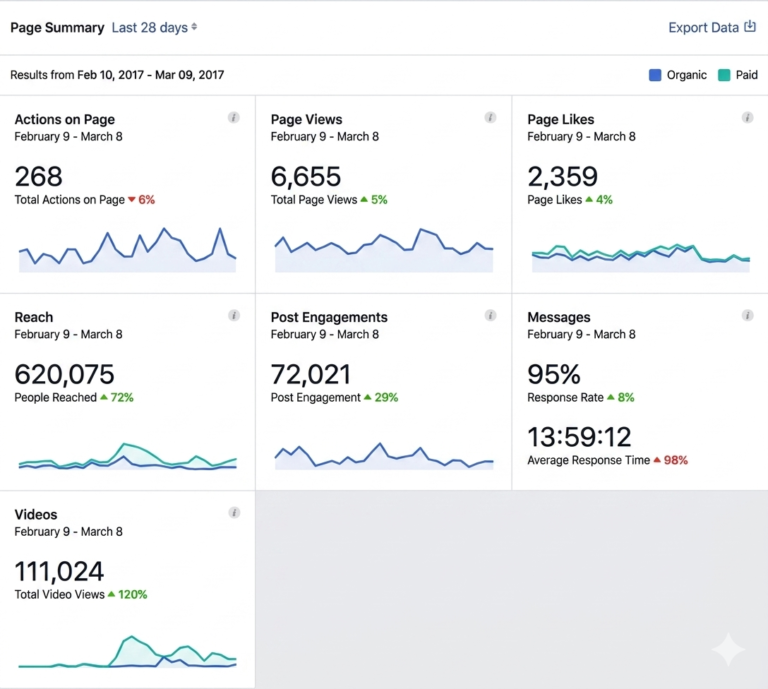Click the green 5% page views indicator

pyautogui.click(x=374, y=200)
